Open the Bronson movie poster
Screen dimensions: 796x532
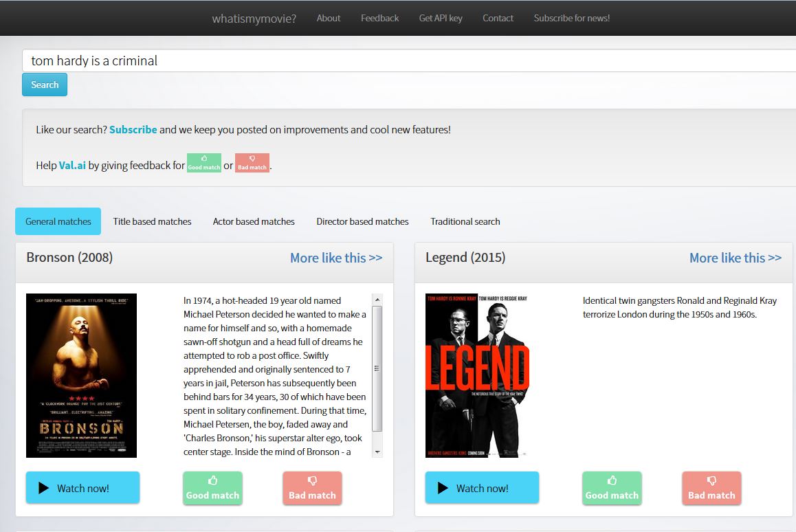[x=81, y=375]
